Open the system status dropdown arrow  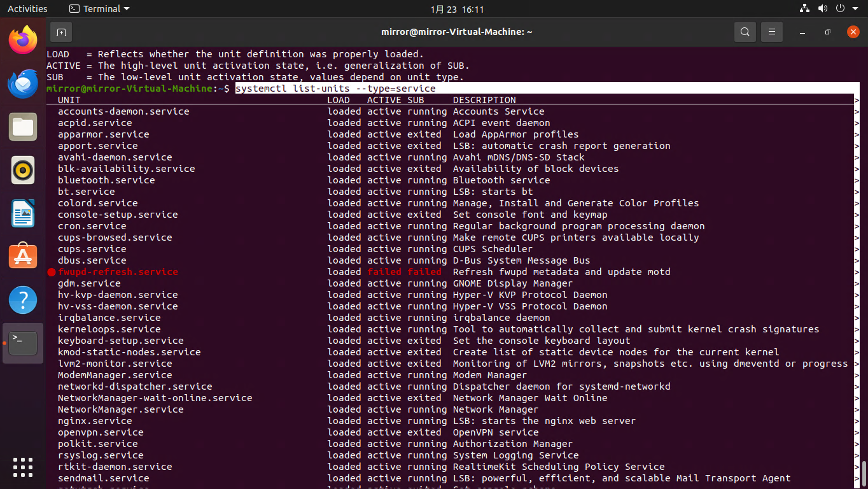tap(856, 8)
